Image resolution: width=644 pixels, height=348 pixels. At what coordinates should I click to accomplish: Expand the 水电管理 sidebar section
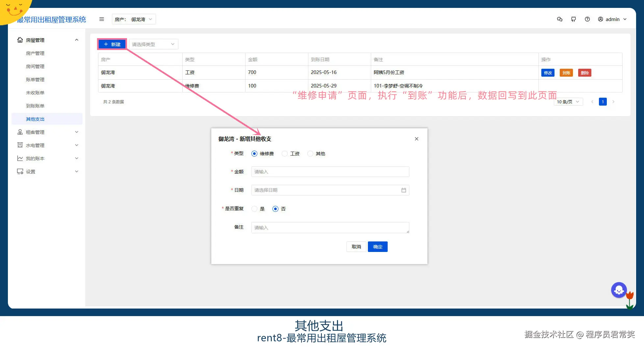[x=35, y=145]
